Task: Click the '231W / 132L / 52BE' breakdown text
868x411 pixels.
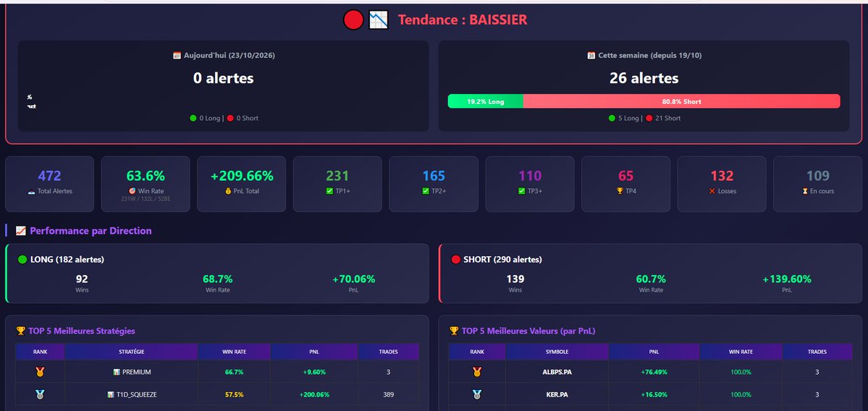Action: point(146,198)
